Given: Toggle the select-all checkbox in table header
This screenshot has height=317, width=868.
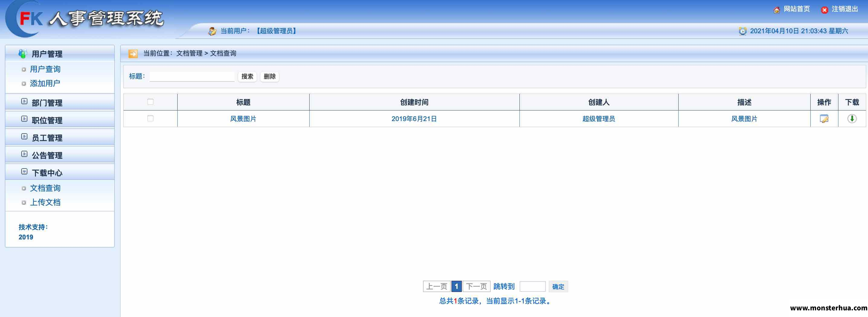Looking at the screenshot, I should tap(150, 102).
